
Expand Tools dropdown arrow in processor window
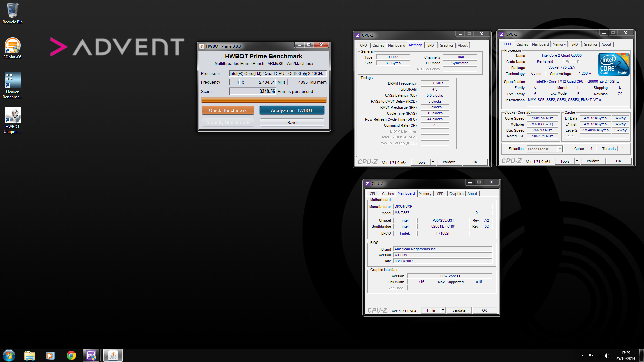(577, 161)
